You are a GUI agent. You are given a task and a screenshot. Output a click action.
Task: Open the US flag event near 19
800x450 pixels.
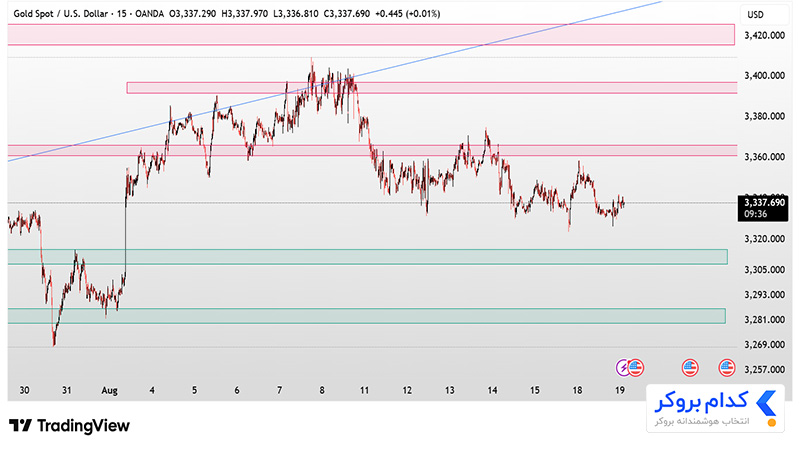pos(636,367)
